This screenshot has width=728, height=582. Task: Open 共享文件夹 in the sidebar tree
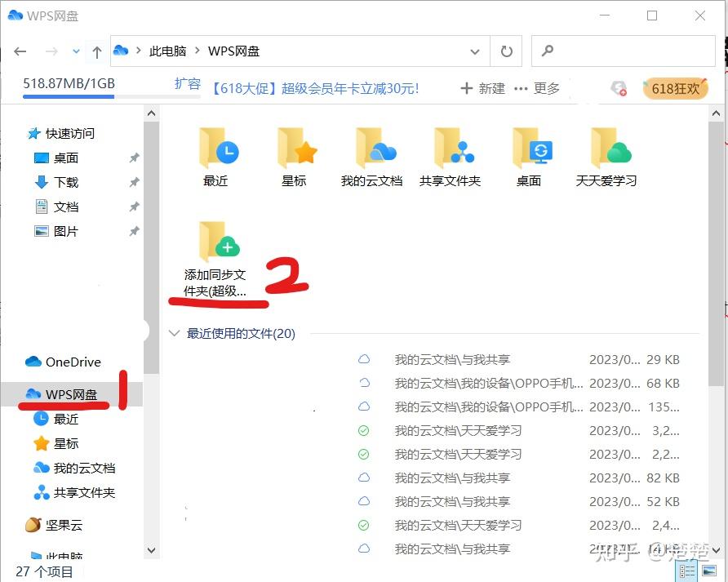74,492
